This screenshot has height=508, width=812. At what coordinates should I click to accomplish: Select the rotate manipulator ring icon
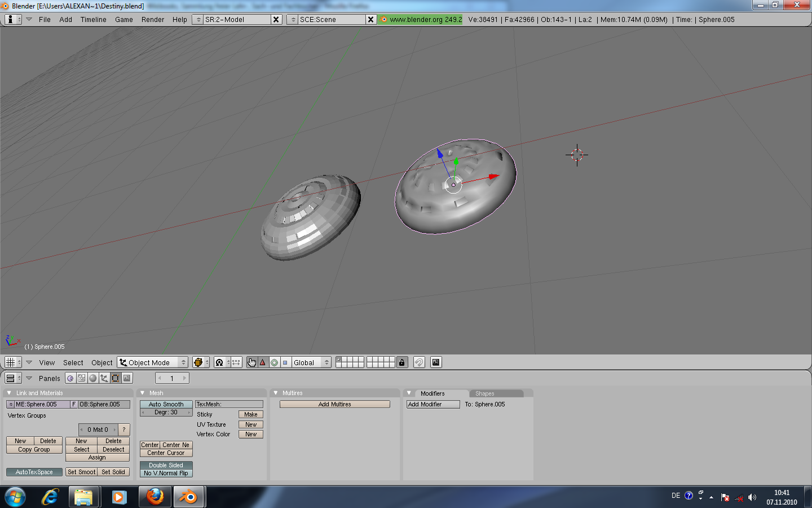[x=274, y=362]
